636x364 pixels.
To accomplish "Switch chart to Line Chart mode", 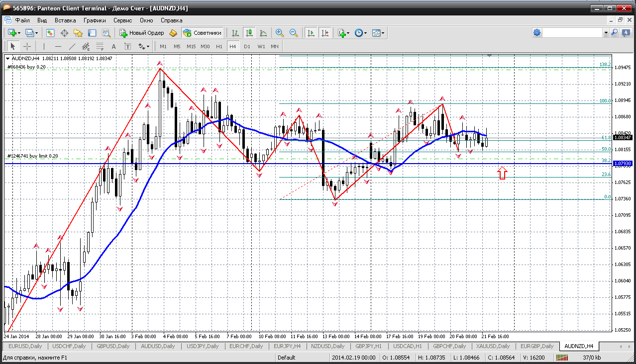I will pos(263,33).
